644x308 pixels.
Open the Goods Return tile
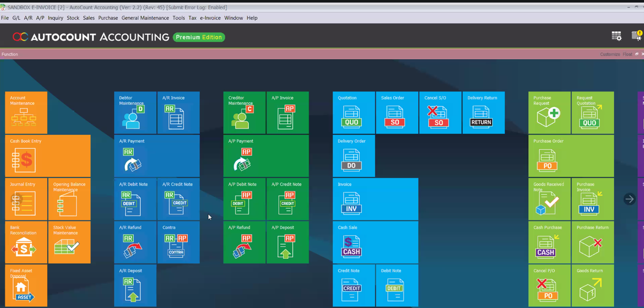click(593, 286)
